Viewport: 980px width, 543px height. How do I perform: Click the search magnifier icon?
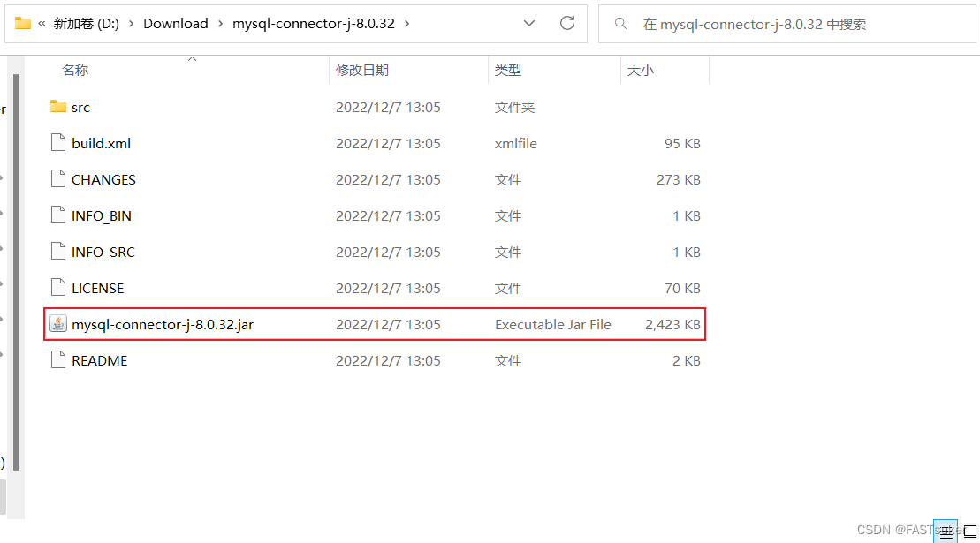pos(620,24)
